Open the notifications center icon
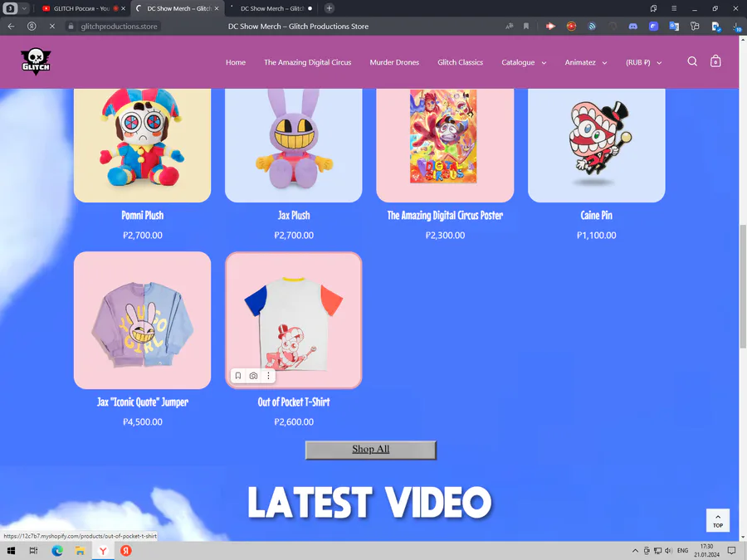This screenshot has width=747, height=560. pos(732,551)
